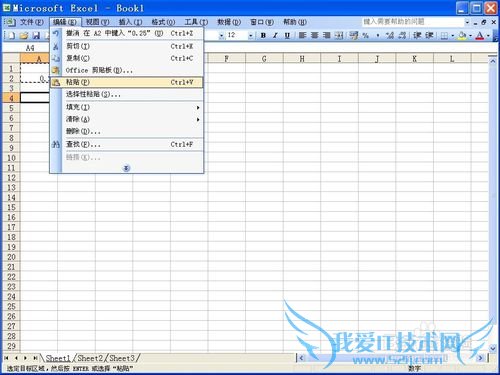Click the help question input box
The height and width of the screenshot is (375, 500).
413,22
